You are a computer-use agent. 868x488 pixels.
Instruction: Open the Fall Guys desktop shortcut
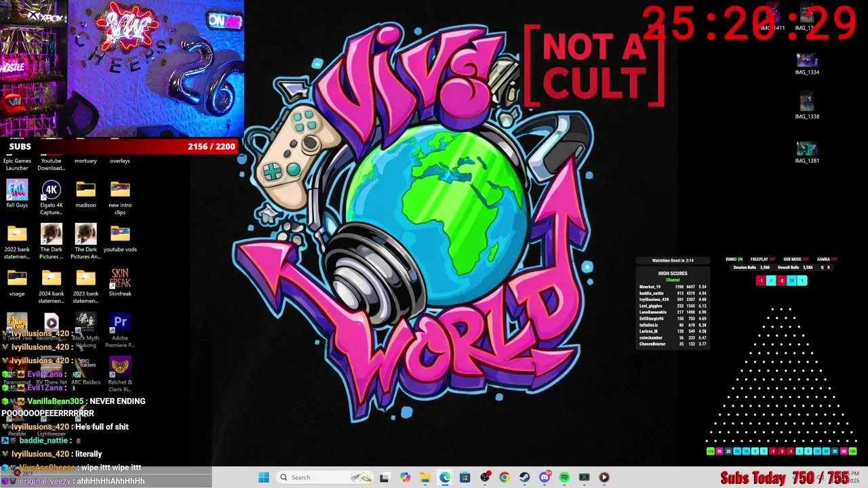click(x=17, y=193)
